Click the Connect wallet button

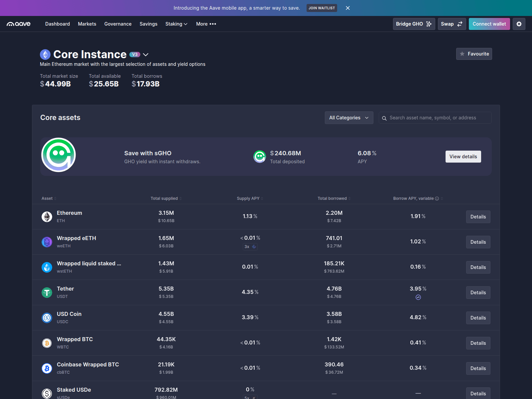[489, 24]
